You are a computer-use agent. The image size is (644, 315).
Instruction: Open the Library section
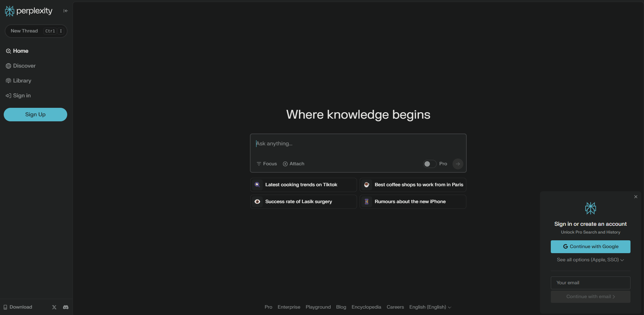pos(22,80)
